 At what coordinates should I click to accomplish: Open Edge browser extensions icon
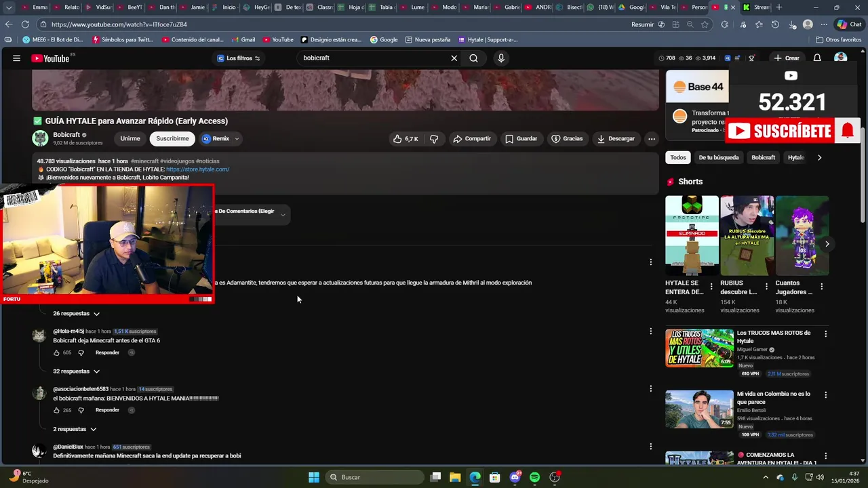point(724,24)
